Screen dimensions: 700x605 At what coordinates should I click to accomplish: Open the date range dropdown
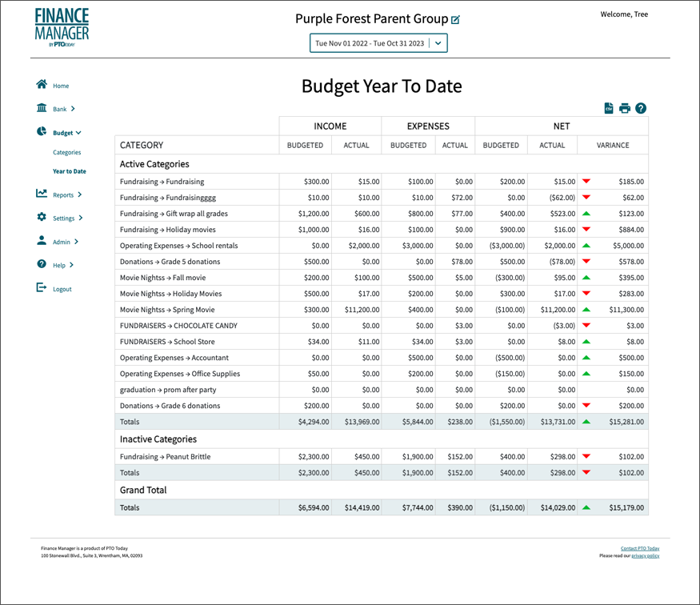(x=438, y=43)
